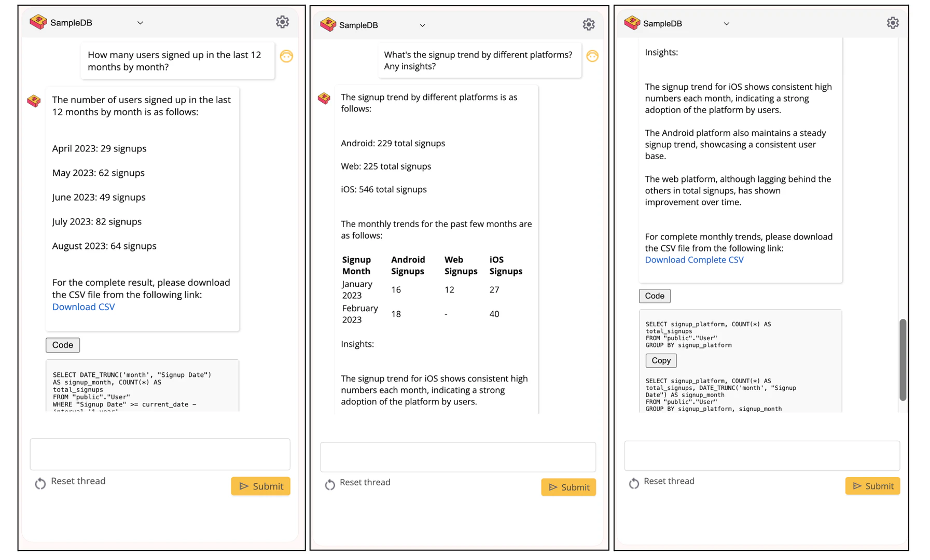Expand SampleDB dropdown in middle panel
This screenshot has height=560, width=930.
[422, 25]
